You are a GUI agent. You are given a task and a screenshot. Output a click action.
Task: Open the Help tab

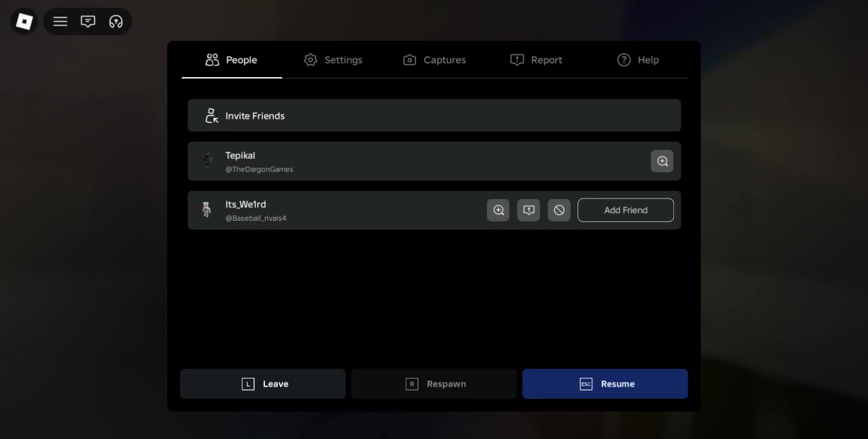[x=638, y=60]
